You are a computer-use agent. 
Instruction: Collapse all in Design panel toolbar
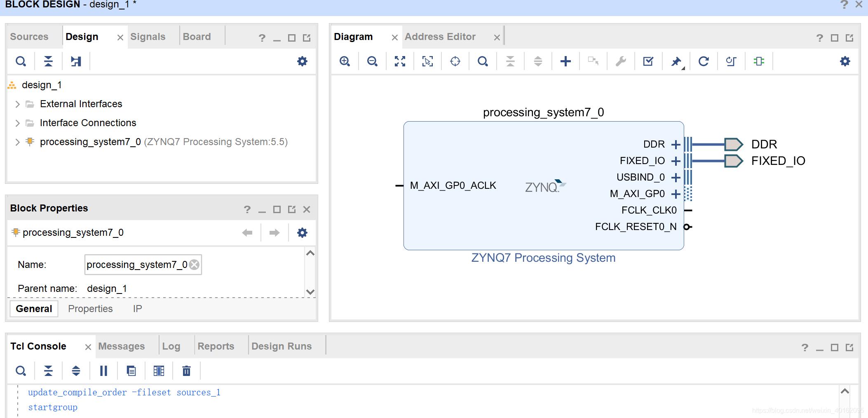click(x=48, y=61)
